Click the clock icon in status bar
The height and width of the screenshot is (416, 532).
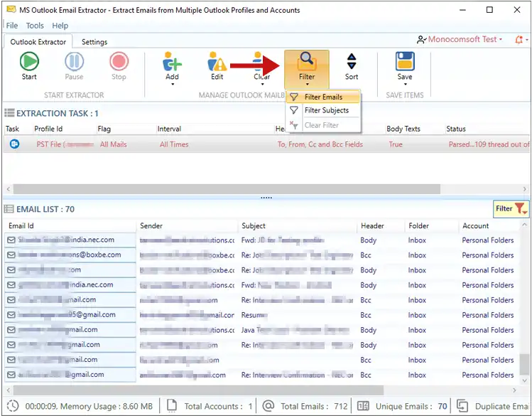pyautogui.click(x=13, y=406)
